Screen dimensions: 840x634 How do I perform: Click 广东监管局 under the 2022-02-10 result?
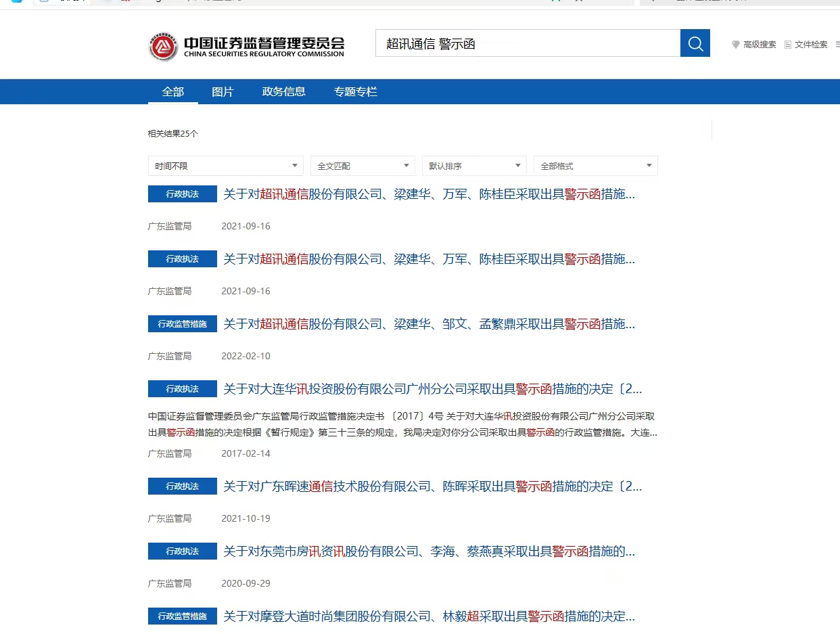click(170, 356)
